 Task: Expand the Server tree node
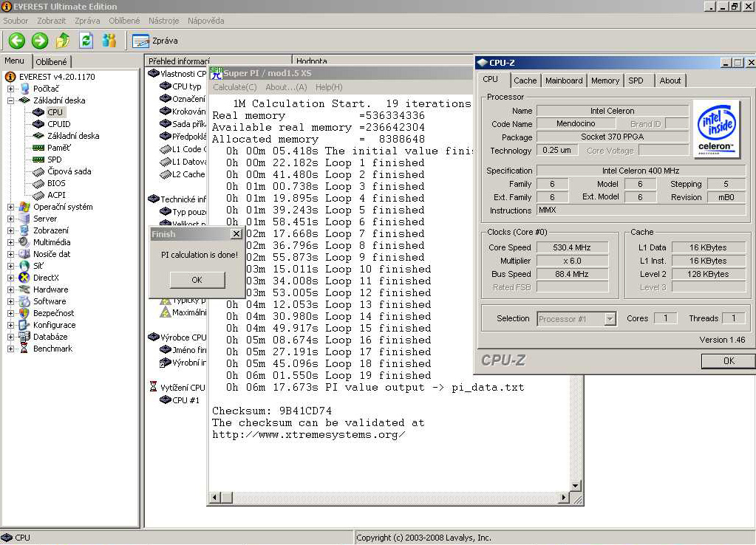(10, 219)
